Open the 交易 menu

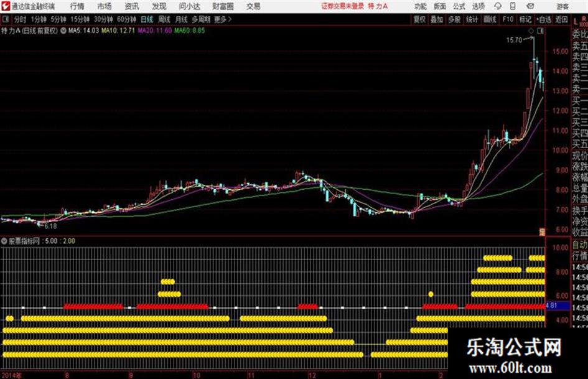[x=253, y=6]
